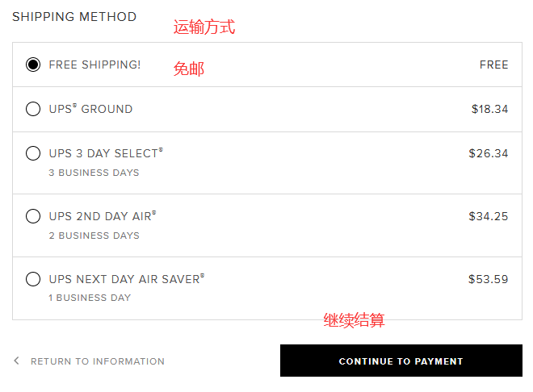Select the UPS 3 Day Select radio button

pyautogui.click(x=33, y=153)
